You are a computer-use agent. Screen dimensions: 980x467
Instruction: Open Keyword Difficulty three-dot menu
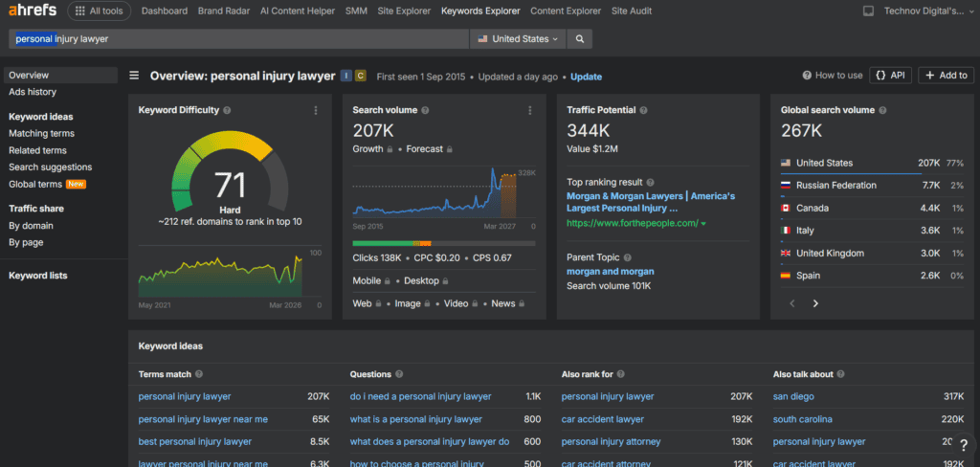(x=316, y=110)
